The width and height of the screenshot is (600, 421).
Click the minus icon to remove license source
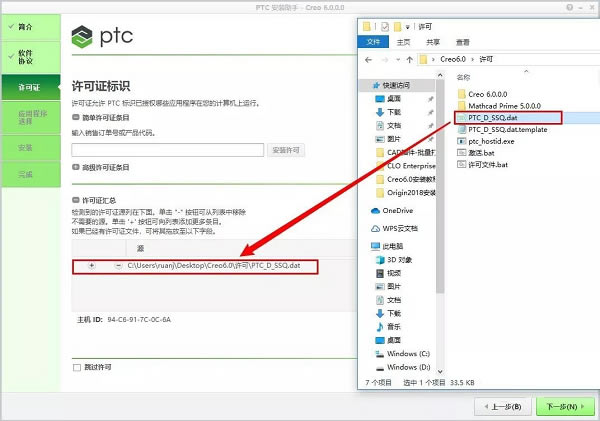(118, 266)
